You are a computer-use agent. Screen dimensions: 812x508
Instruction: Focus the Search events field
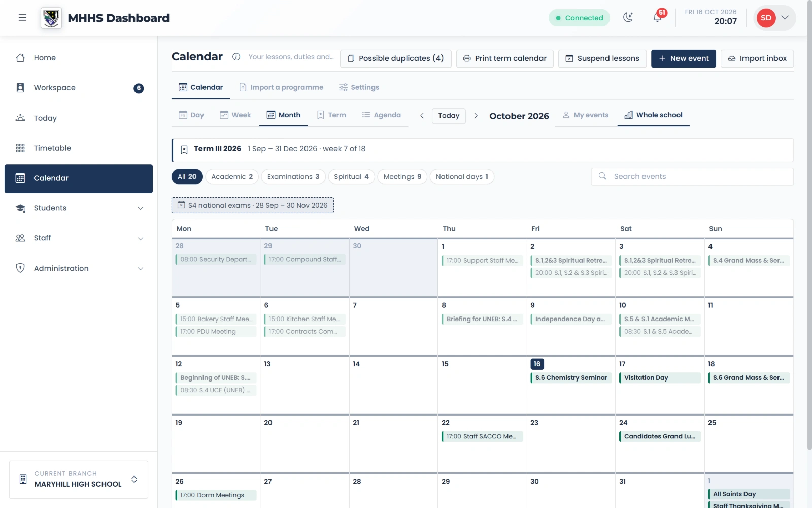pyautogui.click(x=692, y=177)
